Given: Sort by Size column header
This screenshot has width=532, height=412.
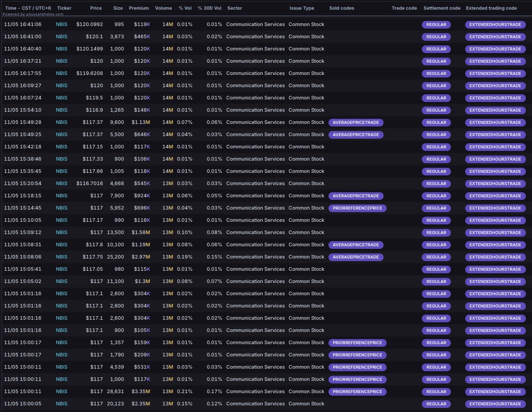Looking at the screenshot, I should 118,8.
